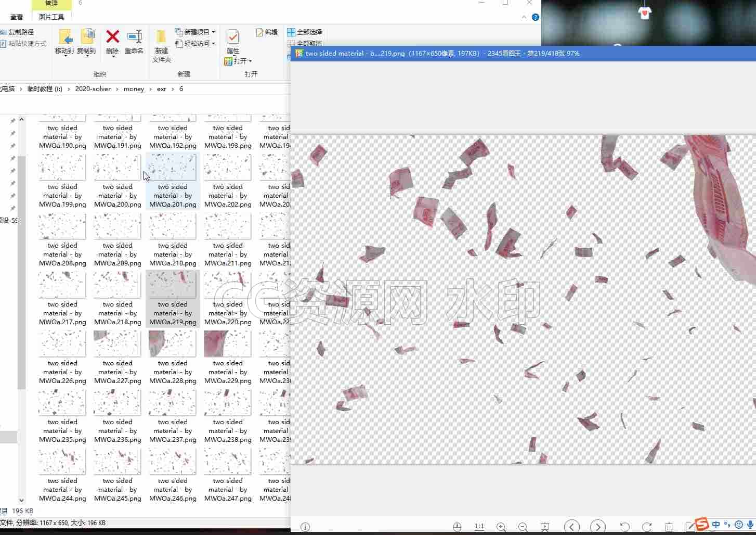This screenshot has width=756, height=535.
Task: Switch to the 图片工具 ribbon tab
Action: click(51, 17)
